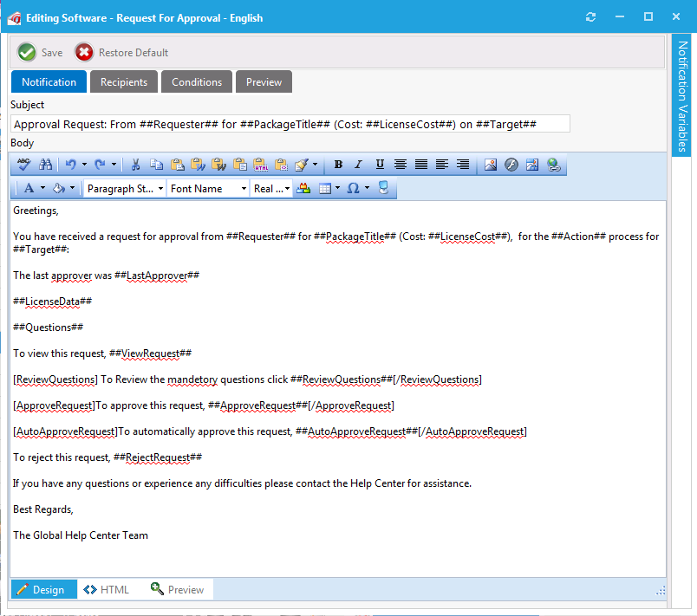
Task: Open the Hyperlink Manager globe icon
Action: pyautogui.click(x=554, y=165)
